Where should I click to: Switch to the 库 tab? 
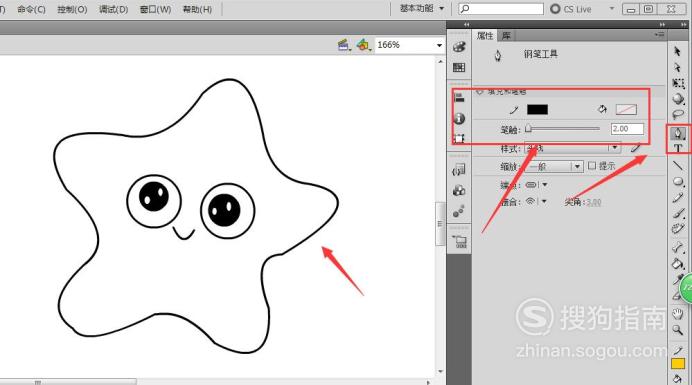pos(506,36)
